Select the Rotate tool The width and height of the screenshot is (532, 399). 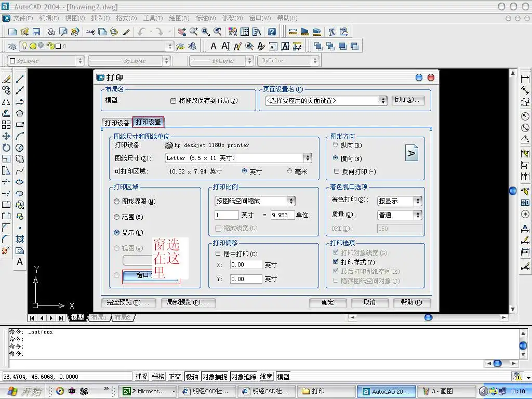click(x=6, y=148)
